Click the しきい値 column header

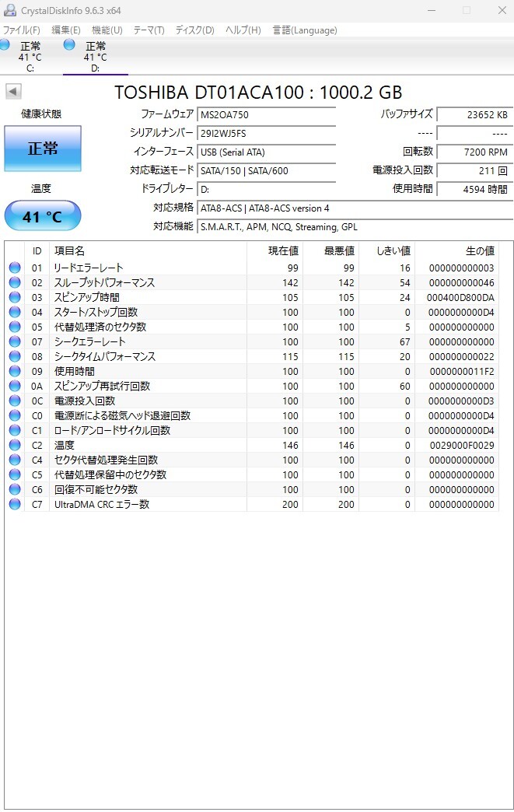[386, 251]
